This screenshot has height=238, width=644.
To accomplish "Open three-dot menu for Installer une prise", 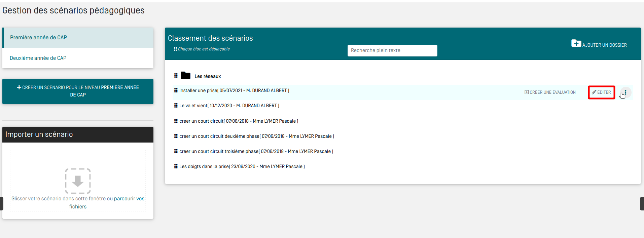I will pos(625,92).
